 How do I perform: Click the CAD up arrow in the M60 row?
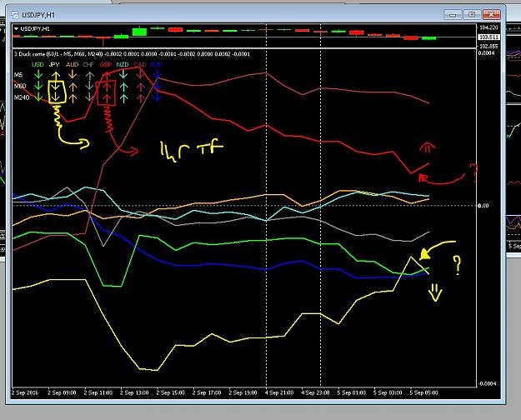pyautogui.click(x=141, y=87)
